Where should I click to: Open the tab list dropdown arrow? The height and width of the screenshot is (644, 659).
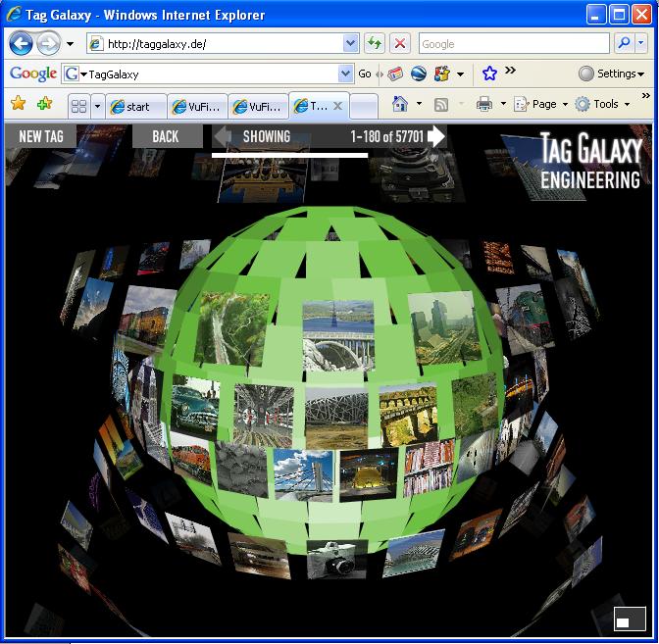pyautogui.click(x=97, y=106)
